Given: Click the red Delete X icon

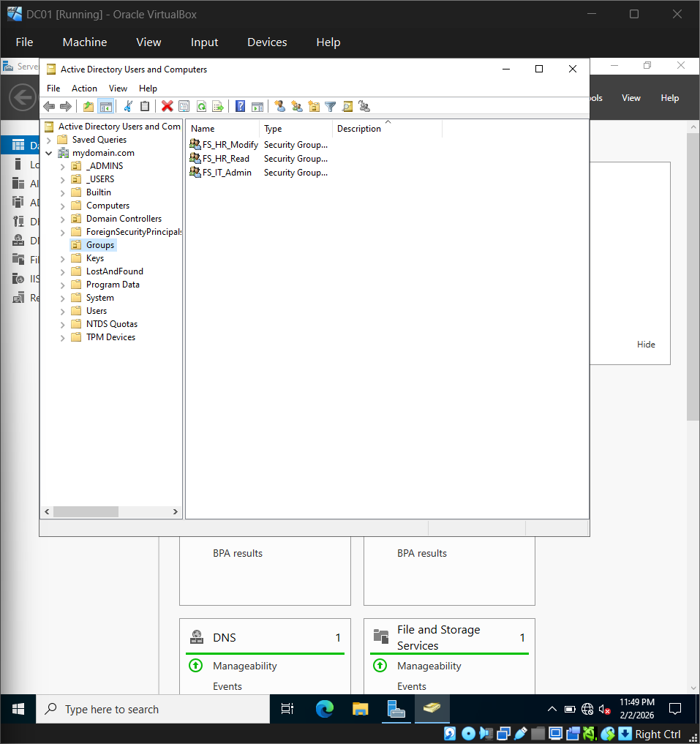Looking at the screenshot, I should pos(167,106).
